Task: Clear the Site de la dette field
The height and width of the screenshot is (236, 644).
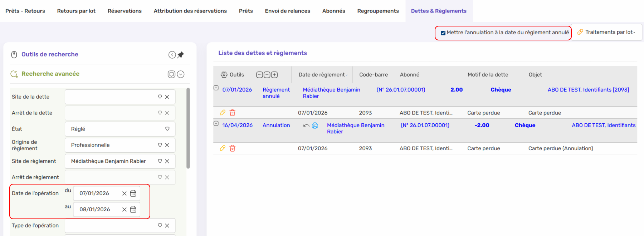Action: pos(167,97)
